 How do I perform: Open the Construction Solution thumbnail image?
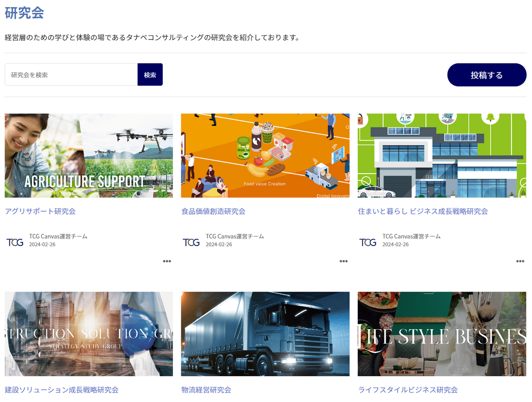click(x=89, y=334)
